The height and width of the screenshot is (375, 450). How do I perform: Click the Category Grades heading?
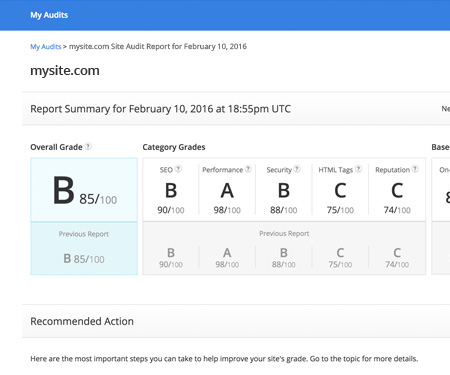(x=174, y=147)
